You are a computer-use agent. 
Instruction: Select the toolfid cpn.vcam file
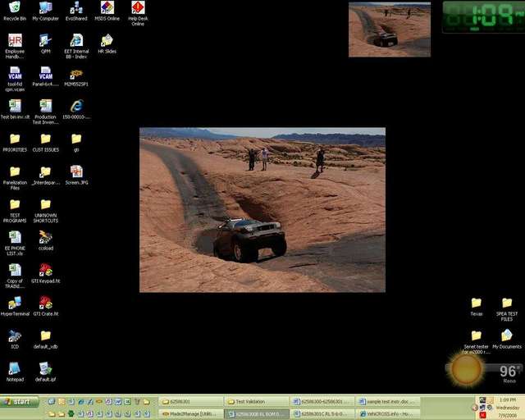tap(15, 79)
